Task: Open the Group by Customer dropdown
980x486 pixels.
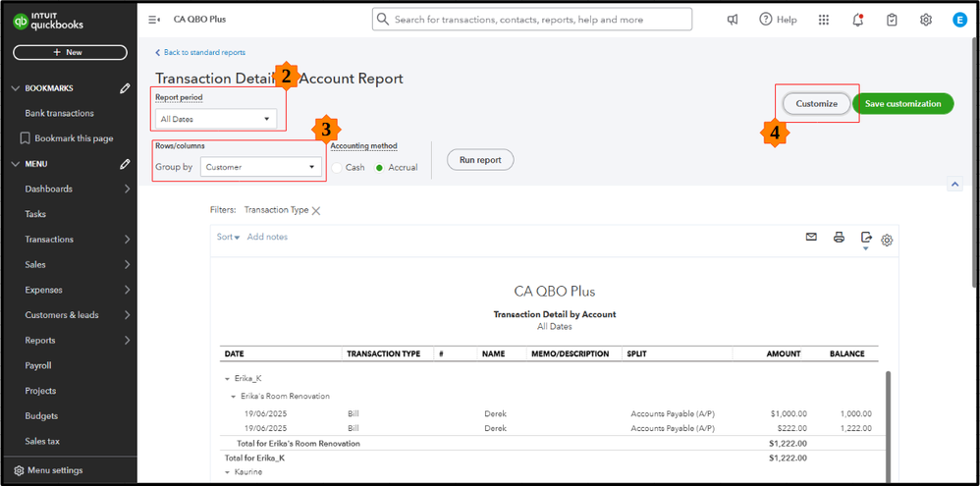Action: pos(260,167)
